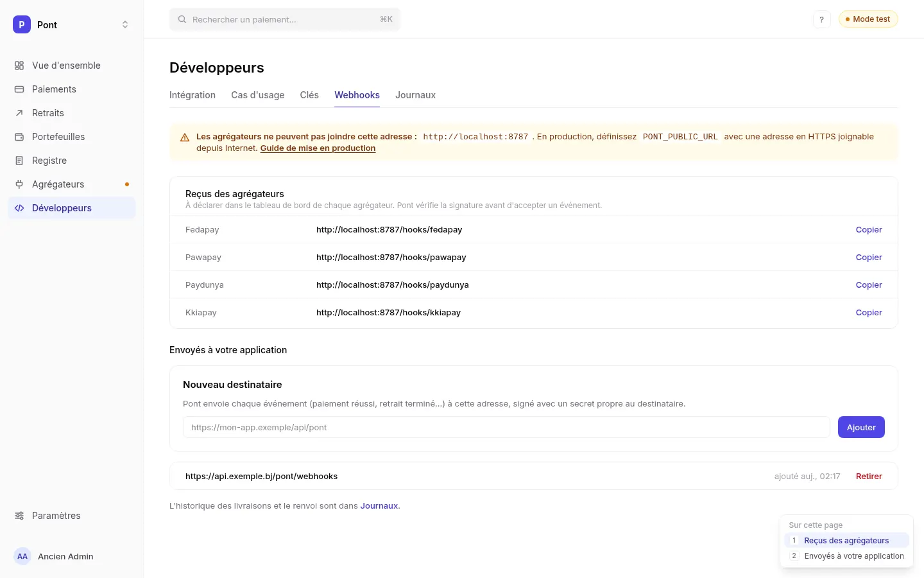Remove the api.exemple.bj webhook with Retirer
This screenshot has height=578, width=924.
[869, 477]
